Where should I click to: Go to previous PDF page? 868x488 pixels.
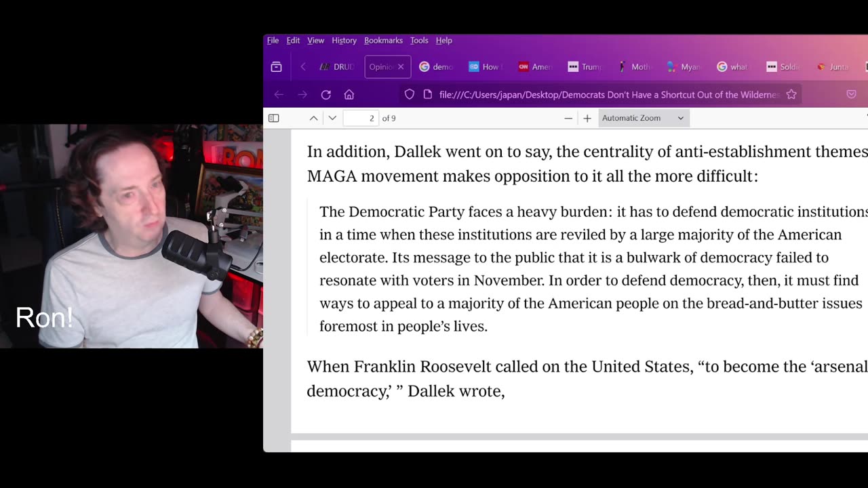313,118
